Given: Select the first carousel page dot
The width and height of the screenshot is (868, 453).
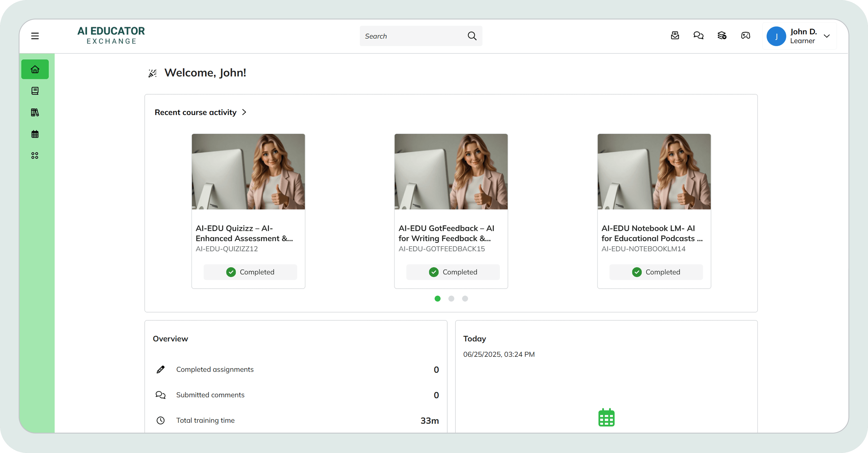Looking at the screenshot, I should pyautogui.click(x=438, y=299).
